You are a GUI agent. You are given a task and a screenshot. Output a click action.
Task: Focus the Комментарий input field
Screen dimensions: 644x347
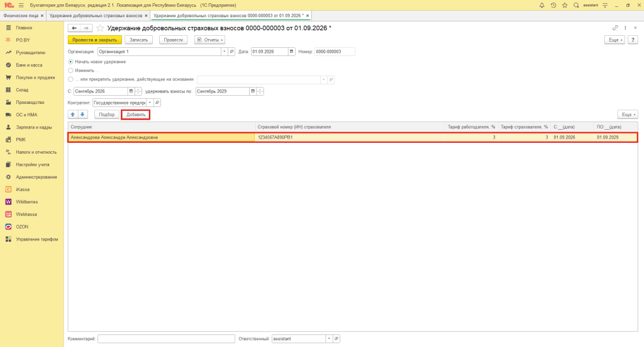coord(166,339)
